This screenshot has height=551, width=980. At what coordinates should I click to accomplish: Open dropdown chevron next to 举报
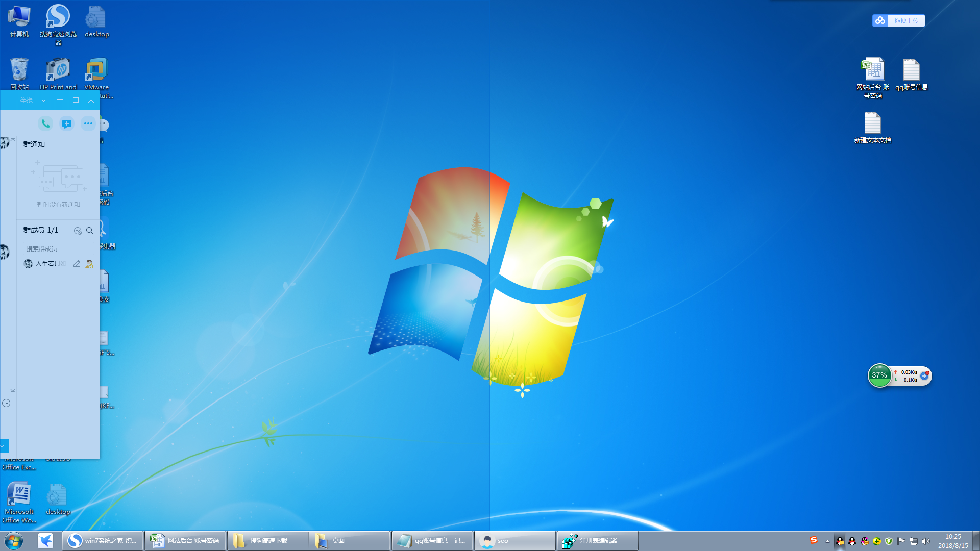click(44, 100)
